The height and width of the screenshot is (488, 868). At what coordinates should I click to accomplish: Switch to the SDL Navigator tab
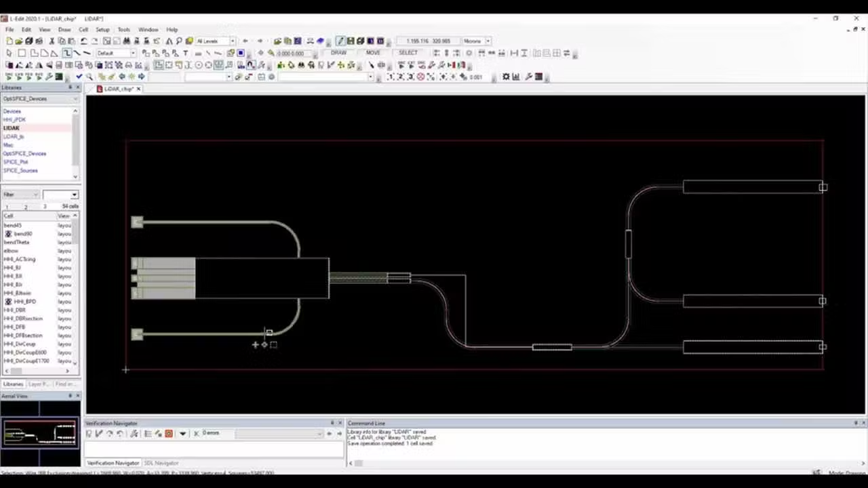pos(161,463)
